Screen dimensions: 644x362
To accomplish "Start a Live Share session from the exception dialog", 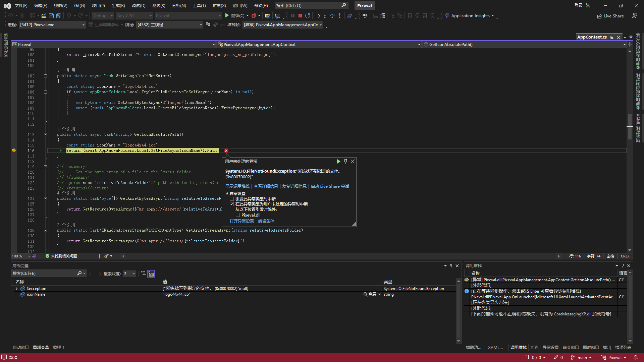I will pos(330,186).
